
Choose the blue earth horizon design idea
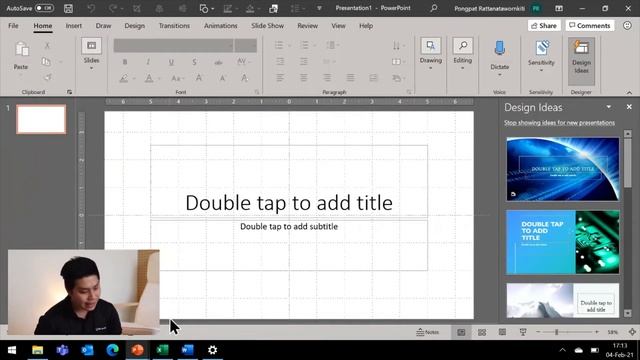pyautogui.click(x=563, y=169)
